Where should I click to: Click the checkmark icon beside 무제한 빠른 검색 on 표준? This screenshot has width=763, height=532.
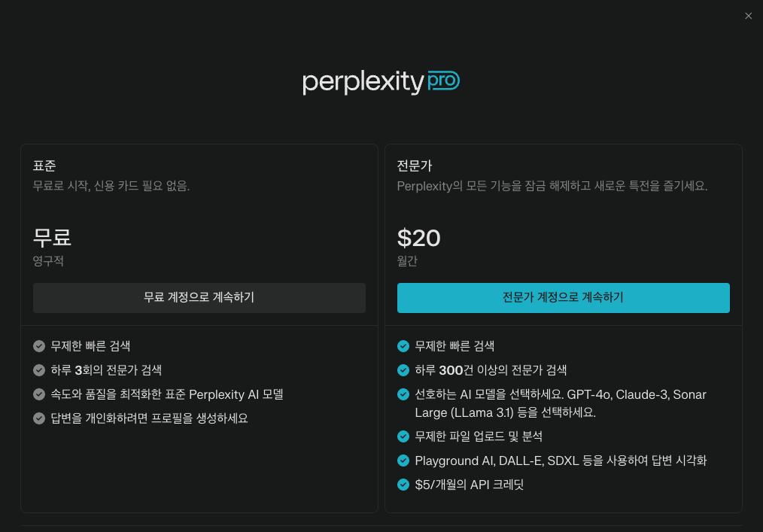tap(38, 346)
